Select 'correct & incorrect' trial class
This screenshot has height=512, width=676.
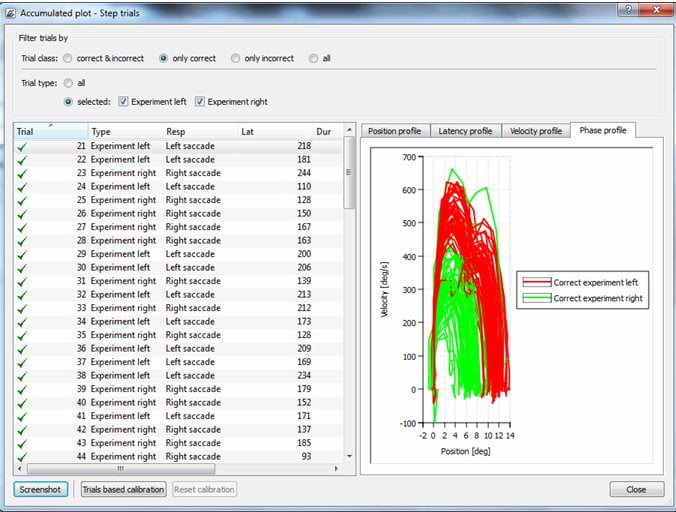(x=68, y=58)
